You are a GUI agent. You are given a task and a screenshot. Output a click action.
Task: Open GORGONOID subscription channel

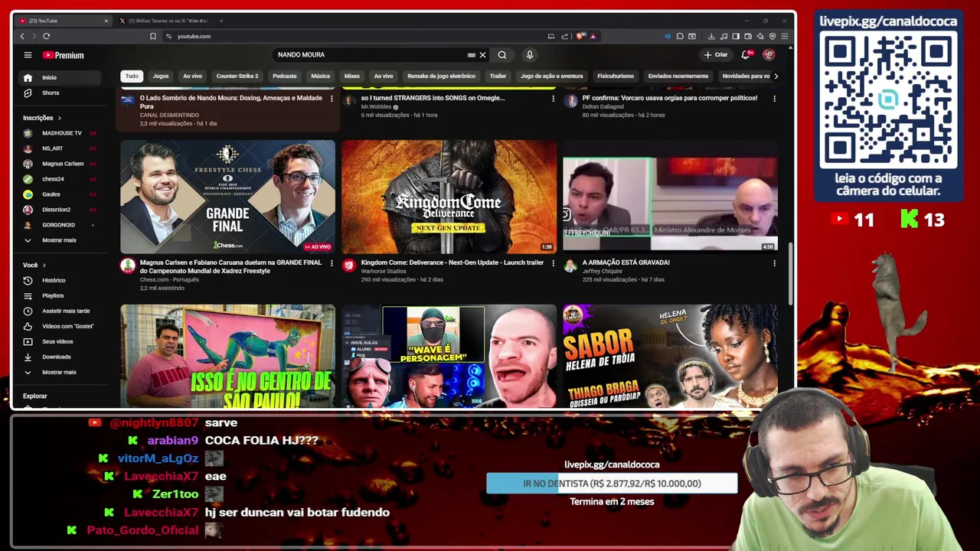tap(61, 225)
